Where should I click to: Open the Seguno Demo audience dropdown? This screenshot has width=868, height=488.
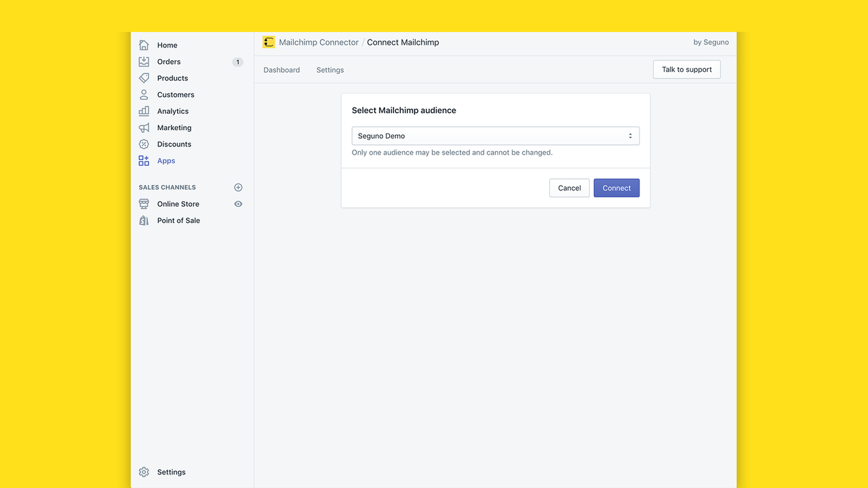click(x=496, y=136)
